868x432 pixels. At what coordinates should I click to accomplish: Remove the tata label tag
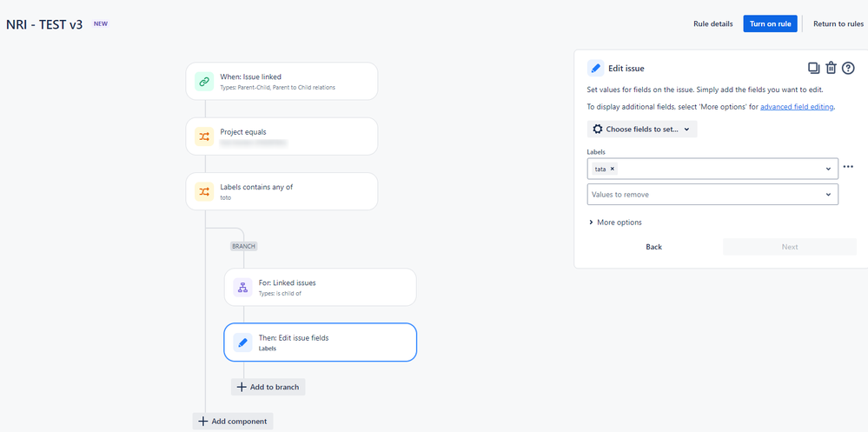[x=613, y=169]
